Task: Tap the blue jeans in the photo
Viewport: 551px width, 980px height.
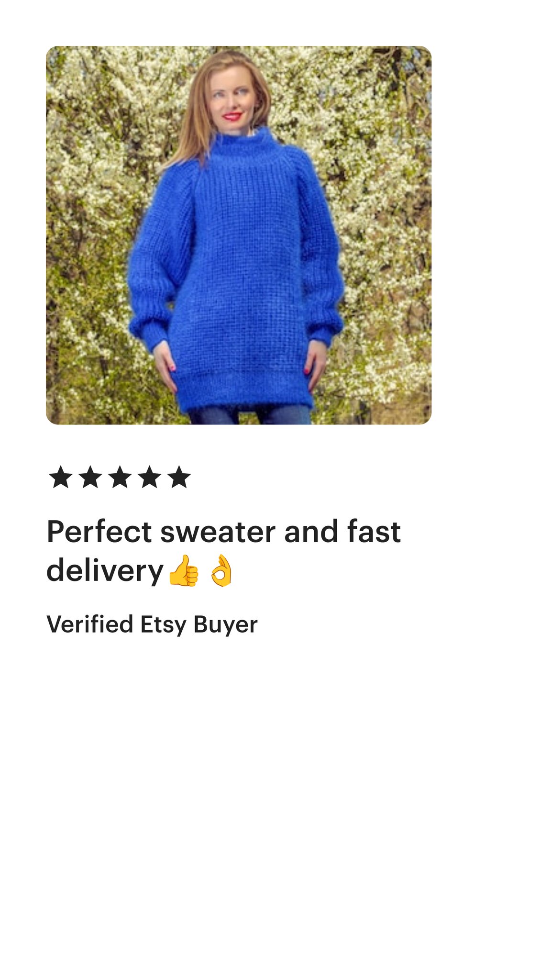Action: (x=250, y=415)
